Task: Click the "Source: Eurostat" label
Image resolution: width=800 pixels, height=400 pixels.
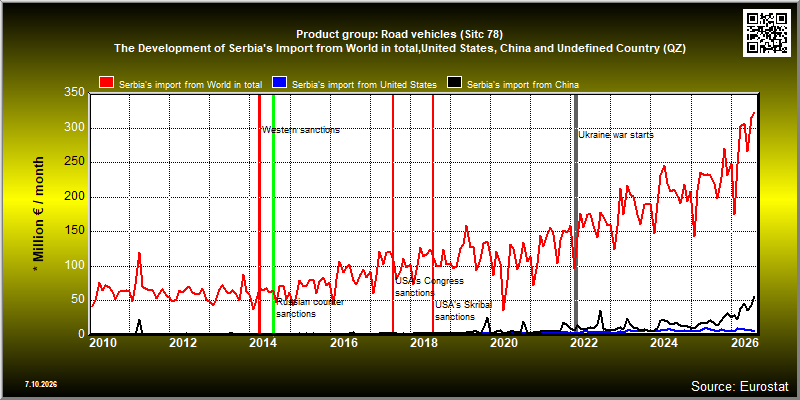Action: coord(740,385)
